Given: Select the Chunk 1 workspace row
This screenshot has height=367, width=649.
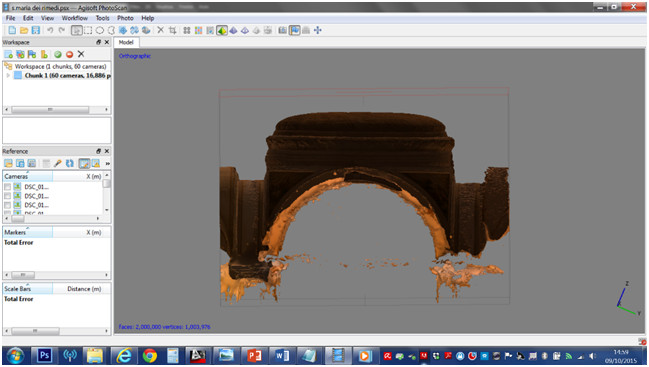Looking at the screenshot, I should [x=57, y=75].
